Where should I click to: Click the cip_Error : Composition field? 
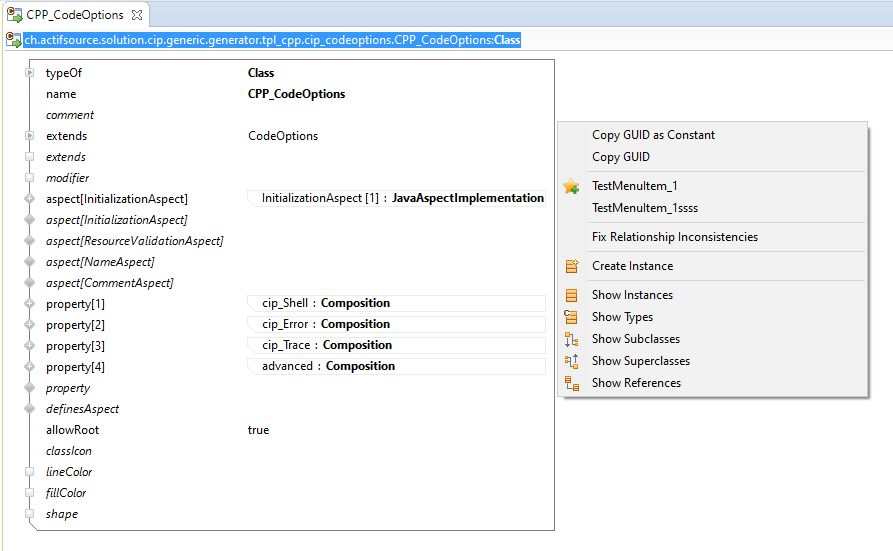[396, 324]
